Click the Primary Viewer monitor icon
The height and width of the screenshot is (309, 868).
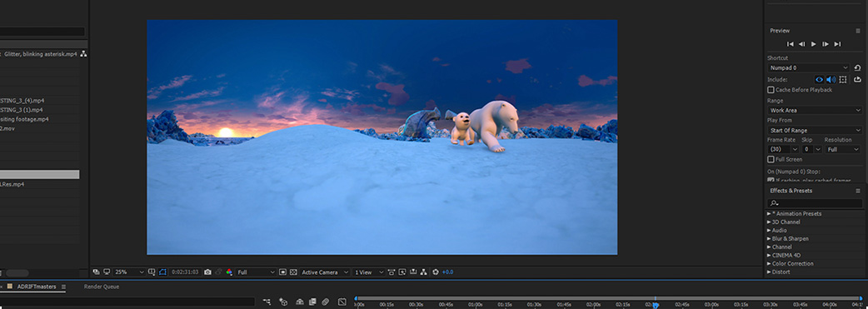pos(107,272)
